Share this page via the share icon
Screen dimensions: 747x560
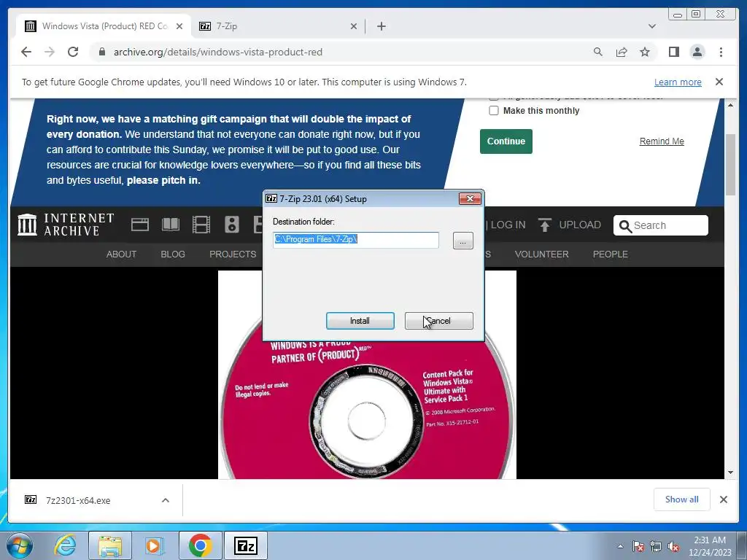622,52
